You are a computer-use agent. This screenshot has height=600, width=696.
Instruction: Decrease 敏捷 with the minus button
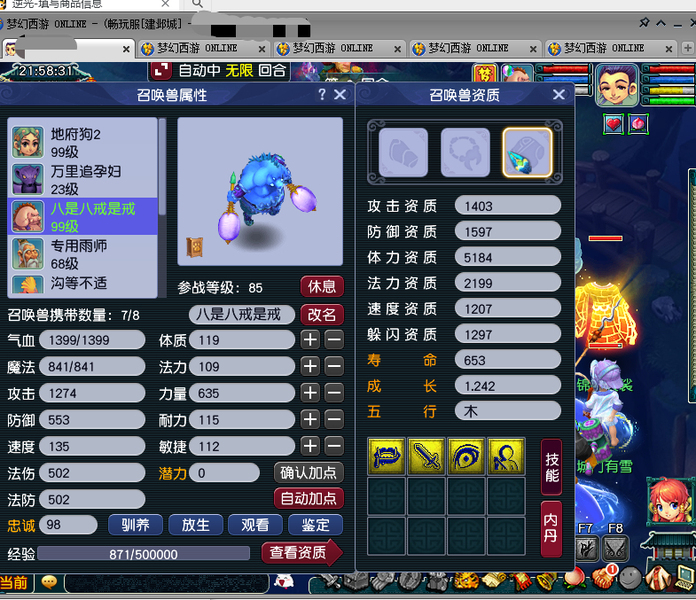[334, 446]
